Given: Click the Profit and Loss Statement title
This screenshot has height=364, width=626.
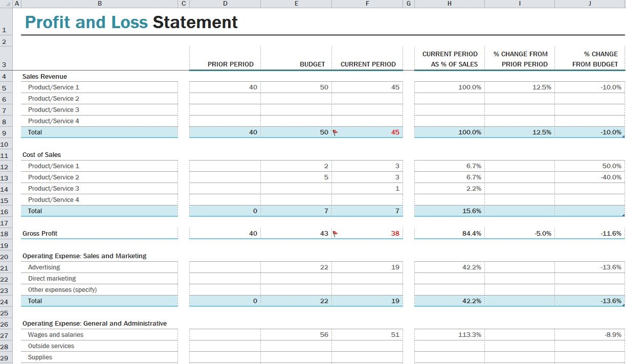Looking at the screenshot, I should pyautogui.click(x=130, y=21).
